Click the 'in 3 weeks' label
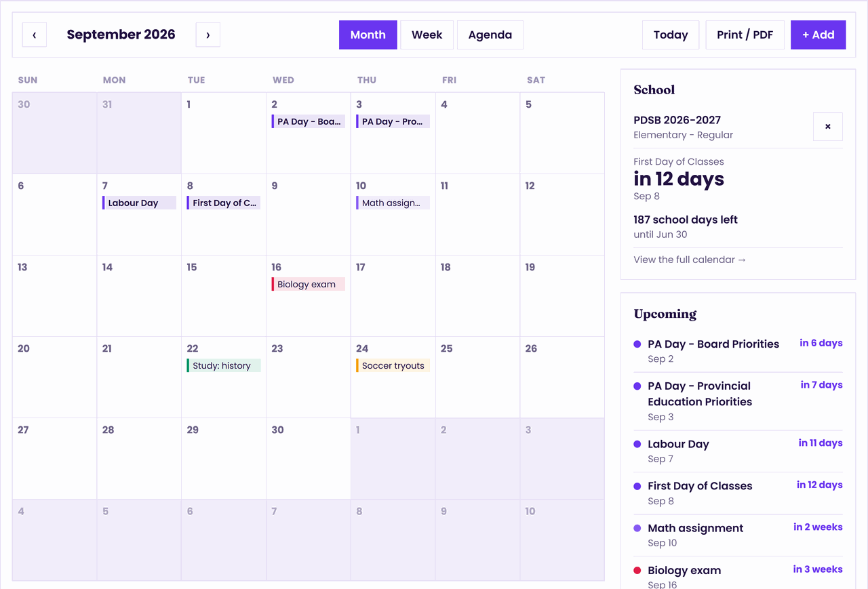Viewport: 868px width, 589px height. (818, 569)
